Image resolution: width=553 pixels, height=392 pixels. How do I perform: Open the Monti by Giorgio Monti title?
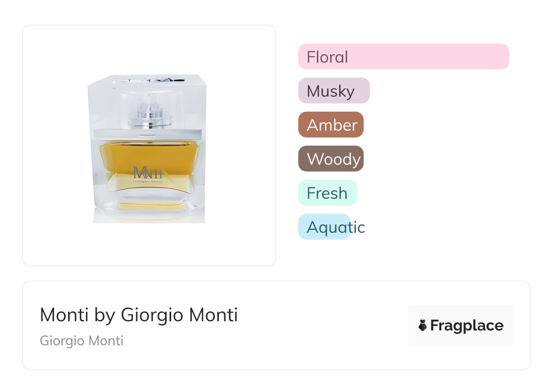point(138,315)
